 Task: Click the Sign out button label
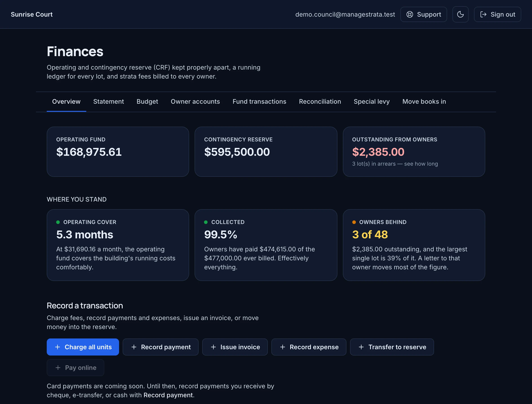pyautogui.click(x=503, y=14)
